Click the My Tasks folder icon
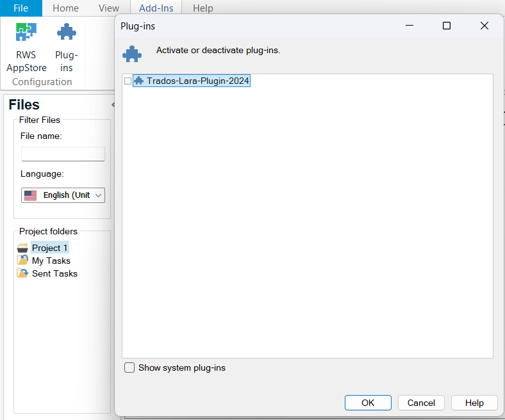Image resolution: width=505 pixels, height=420 pixels. coord(23,261)
